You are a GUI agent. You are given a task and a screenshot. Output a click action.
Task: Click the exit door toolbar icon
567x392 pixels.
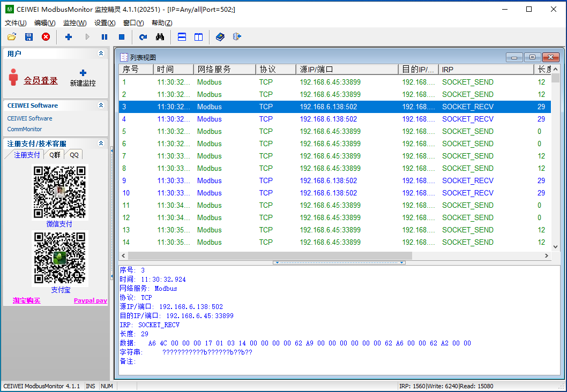tap(237, 37)
